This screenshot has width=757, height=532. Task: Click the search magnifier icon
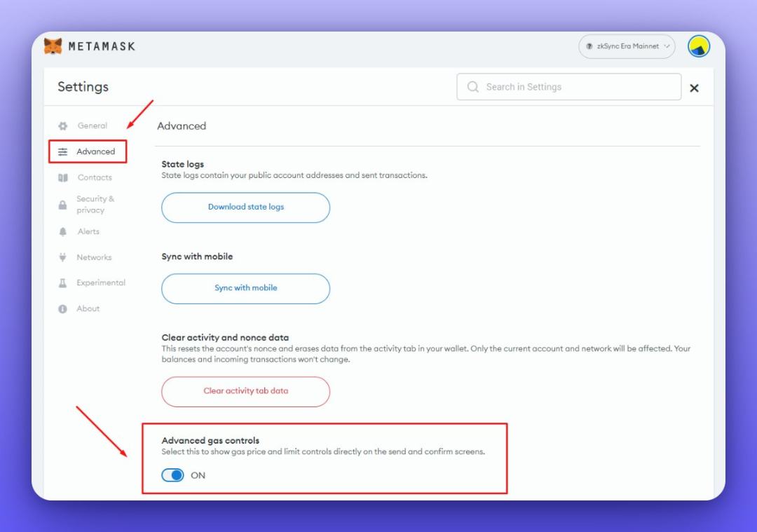[473, 87]
